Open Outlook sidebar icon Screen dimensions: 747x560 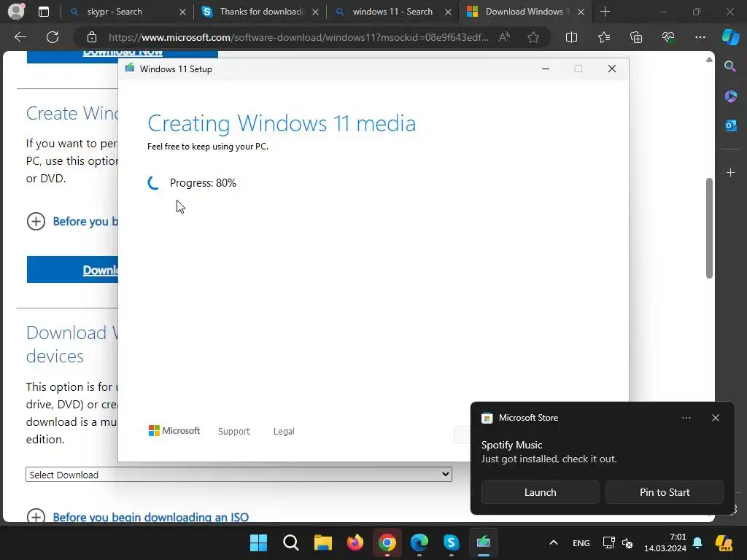tap(730, 125)
